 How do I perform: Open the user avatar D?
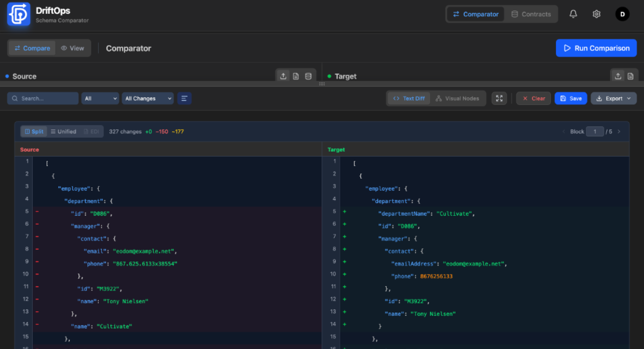coord(622,14)
